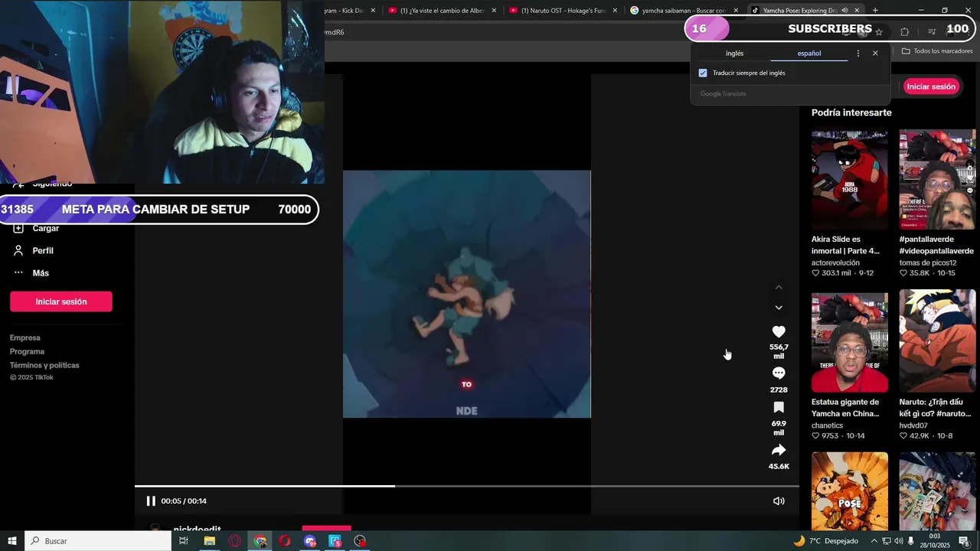Viewport: 980px width, 551px height.
Task: Click the taskbar Buscar search box
Action: (x=98, y=541)
